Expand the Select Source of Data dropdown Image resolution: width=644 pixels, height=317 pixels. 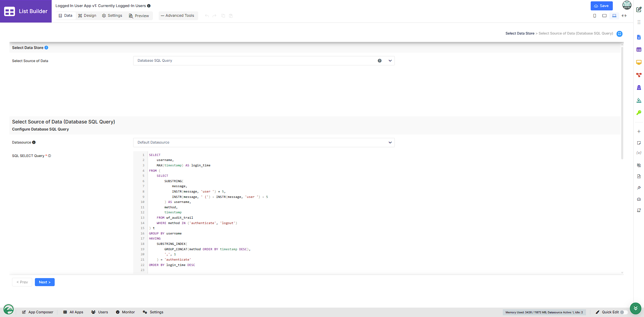click(264, 61)
